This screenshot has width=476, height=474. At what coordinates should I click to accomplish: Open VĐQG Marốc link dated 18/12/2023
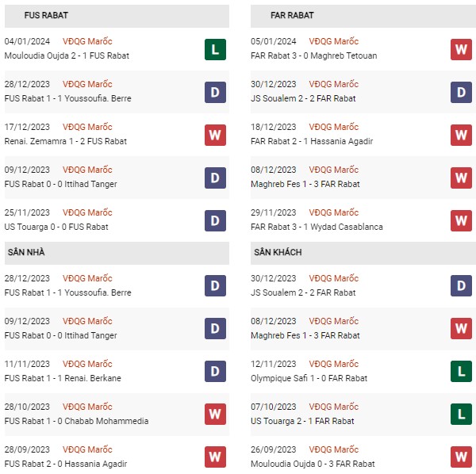[x=334, y=127]
